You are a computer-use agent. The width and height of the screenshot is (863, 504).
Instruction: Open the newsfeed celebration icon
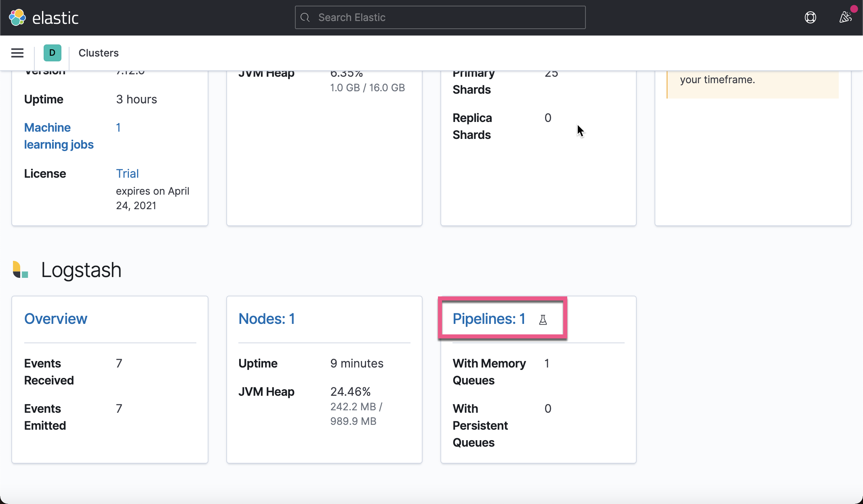point(845,17)
